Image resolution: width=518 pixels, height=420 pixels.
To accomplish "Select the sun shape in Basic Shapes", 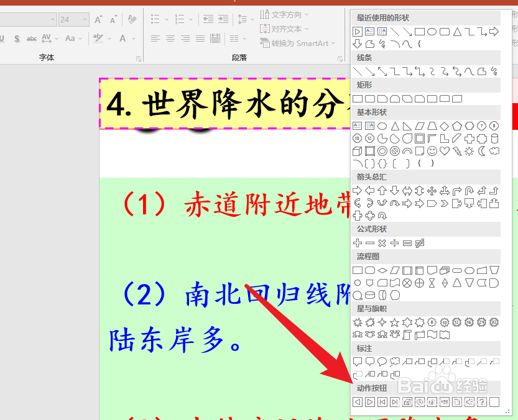I will pyautogui.click(x=469, y=151).
